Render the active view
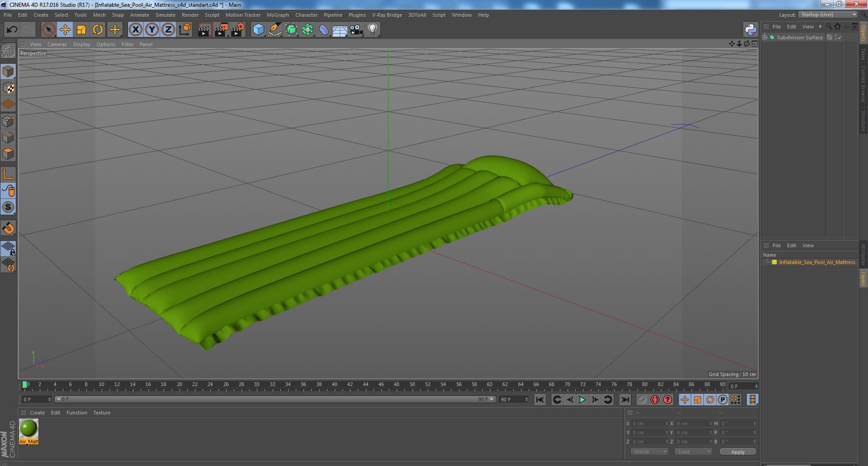 [x=204, y=30]
